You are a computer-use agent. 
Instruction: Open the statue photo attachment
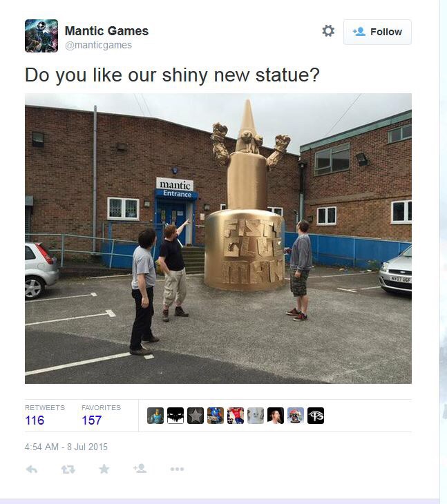[x=218, y=238]
